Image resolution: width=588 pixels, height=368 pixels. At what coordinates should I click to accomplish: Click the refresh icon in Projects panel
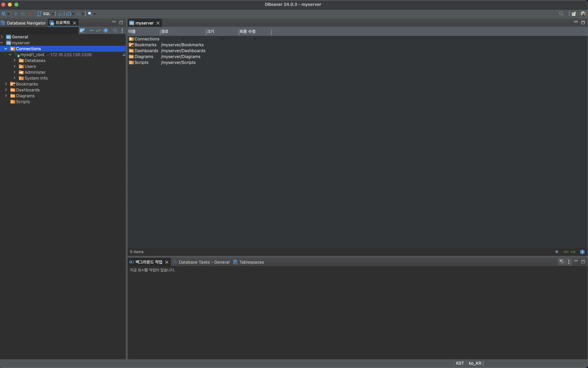pyautogui.click(x=115, y=30)
